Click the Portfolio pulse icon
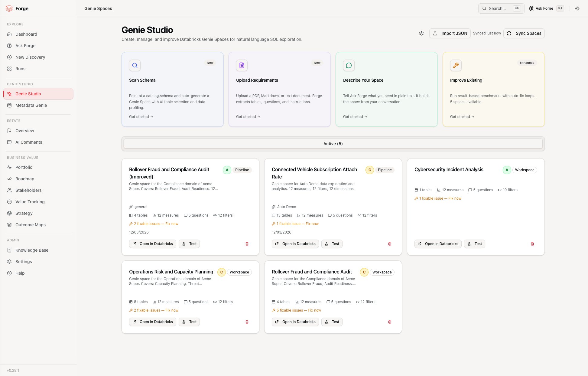 (9, 167)
